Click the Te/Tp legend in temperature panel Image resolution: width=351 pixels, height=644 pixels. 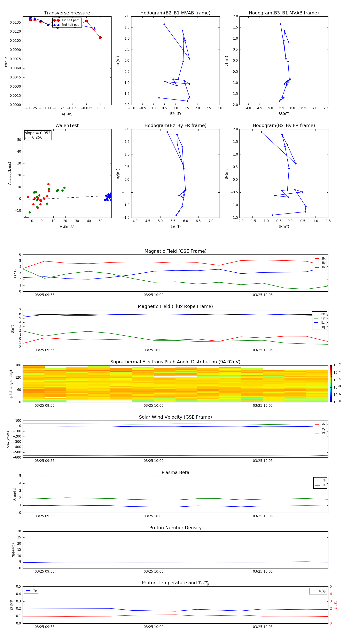click(x=318, y=591)
